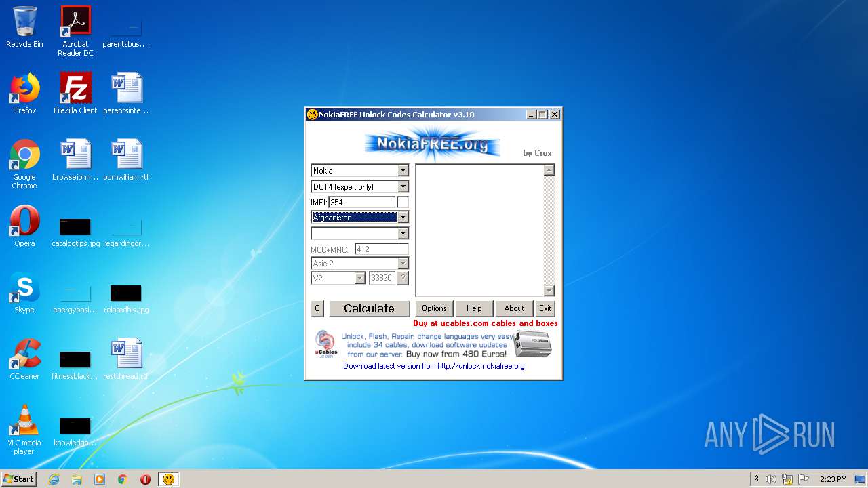Open Skype desktop shortcut
The height and width of the screenshot is (488, 868).
24,293
